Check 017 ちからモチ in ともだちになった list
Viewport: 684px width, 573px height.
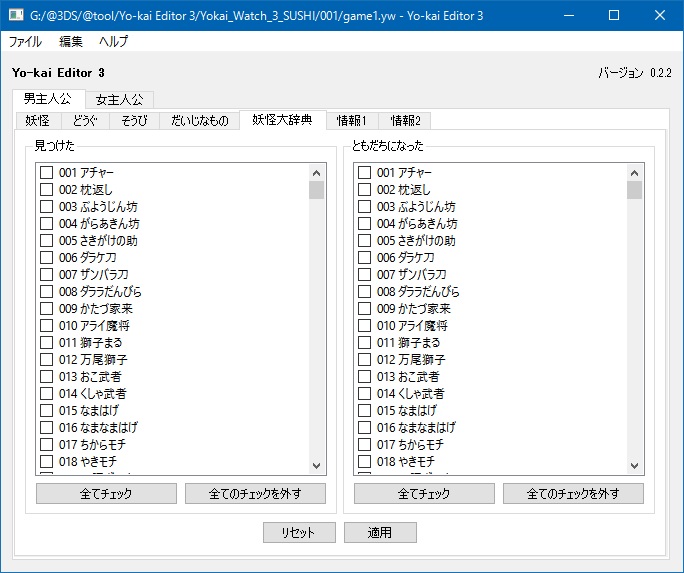tap(364, 444)
